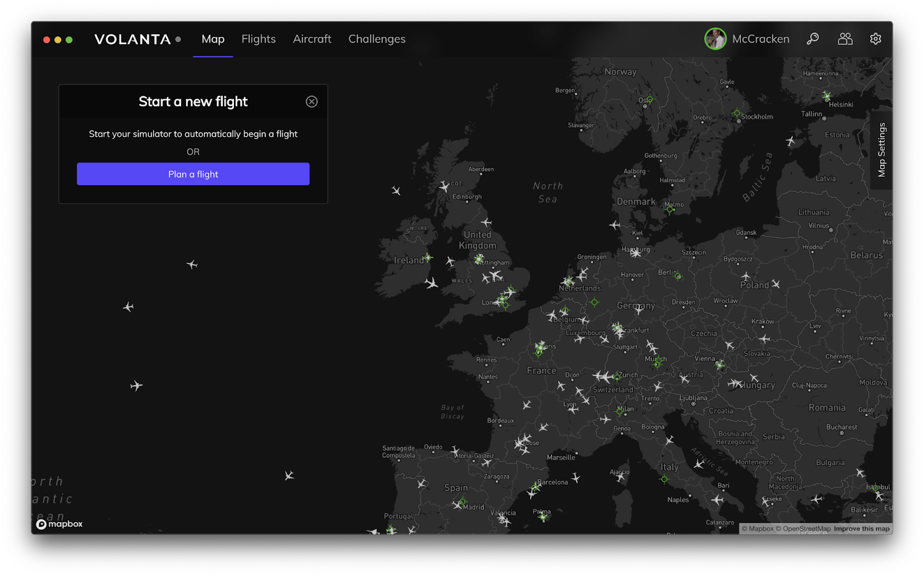This screenshot has width=924, height=576.
Task: Click the Volanta logo
Action: [132, 39]
